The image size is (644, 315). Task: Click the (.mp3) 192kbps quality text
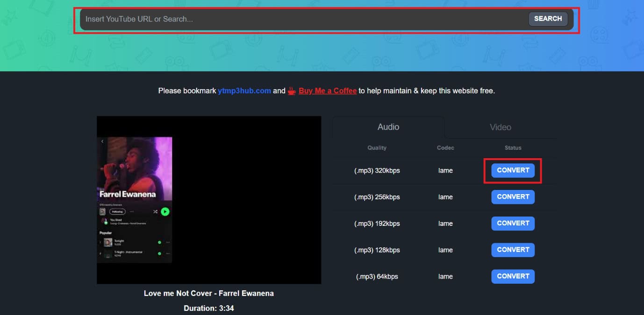point(377,224)
